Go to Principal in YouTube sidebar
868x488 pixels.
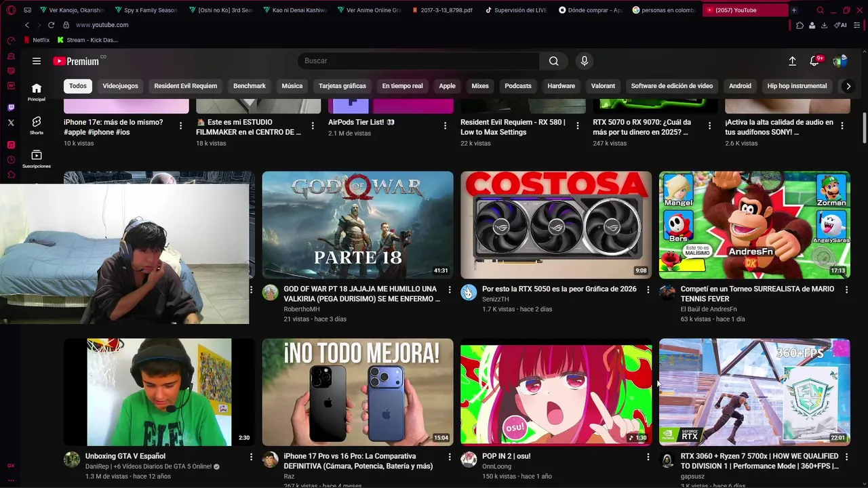point(37,92)
